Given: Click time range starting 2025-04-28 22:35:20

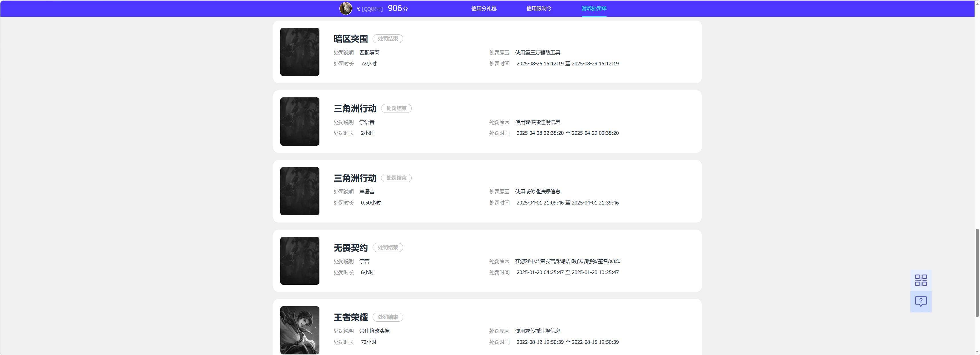Looking at the screenshot, I should tap(567, 133).
